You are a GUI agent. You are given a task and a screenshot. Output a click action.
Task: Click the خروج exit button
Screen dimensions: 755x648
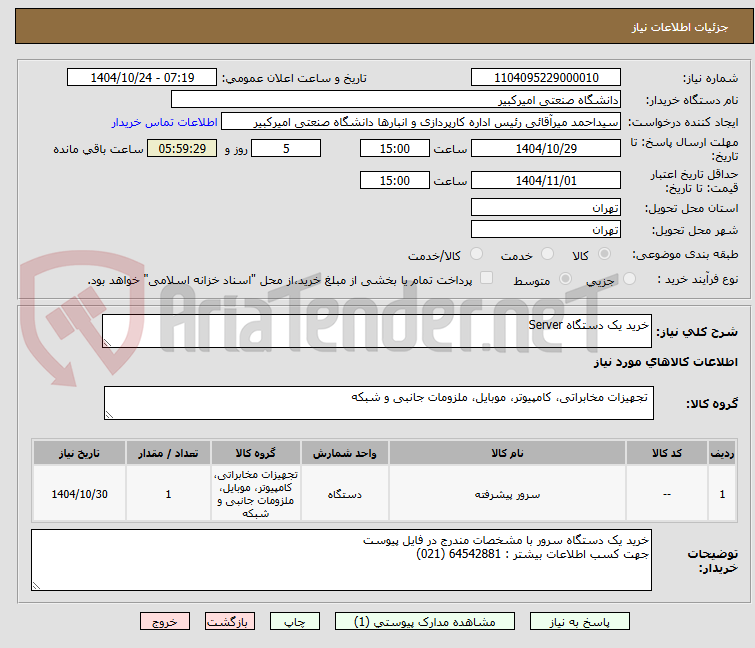pos(165,621)
